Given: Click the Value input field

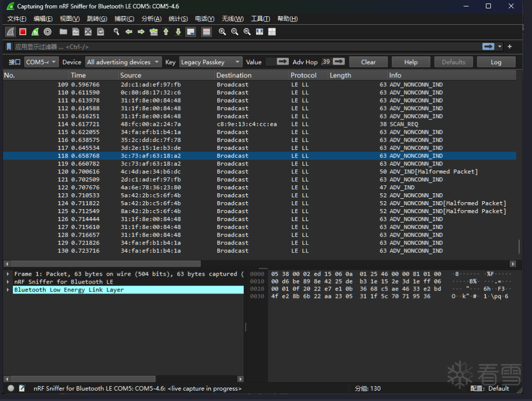Looking at the screenshot, I should tap(271, 61).
